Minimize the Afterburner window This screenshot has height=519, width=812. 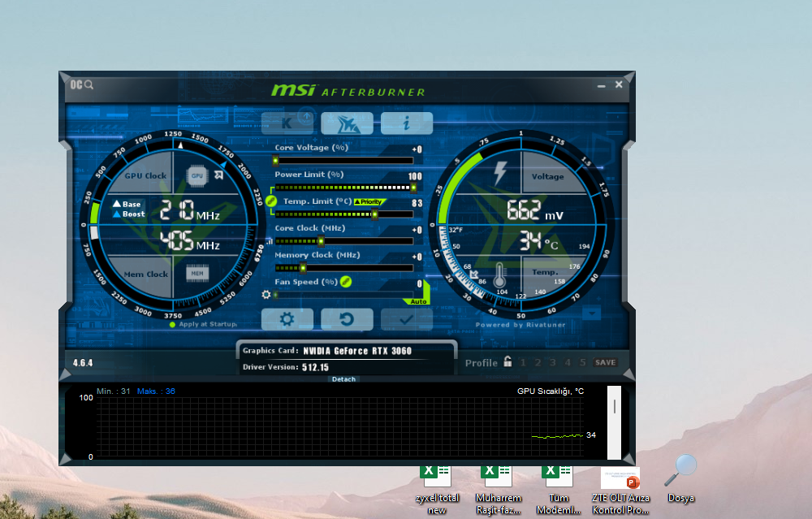[x=601, y=85]
